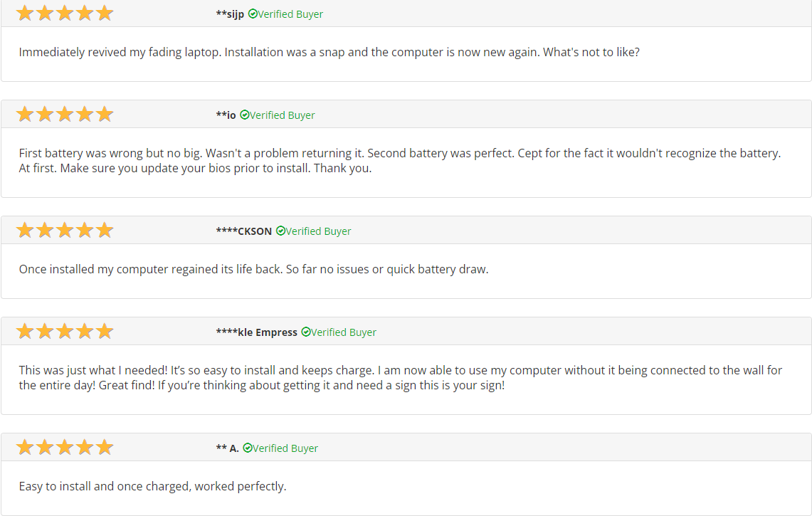812x516 pixels.
Task: Select the stars on ****CKSON's review
Action: click(x=65, y=231)
